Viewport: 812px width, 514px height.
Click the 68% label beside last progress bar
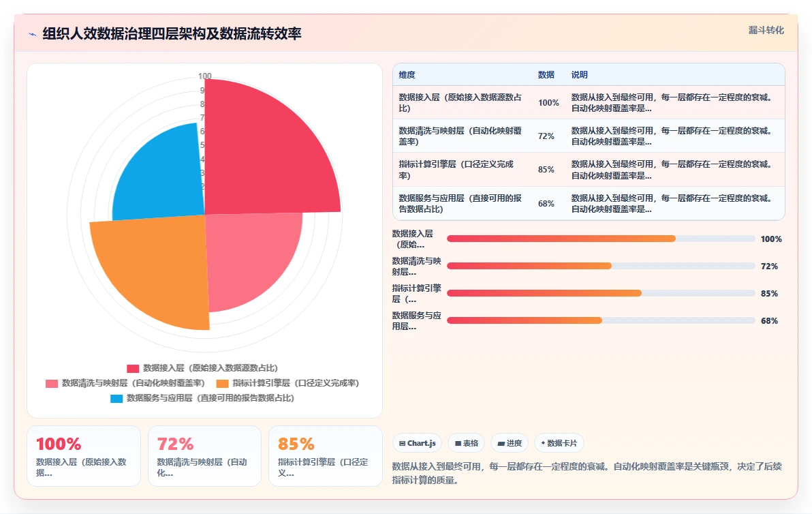click(769, 320)
